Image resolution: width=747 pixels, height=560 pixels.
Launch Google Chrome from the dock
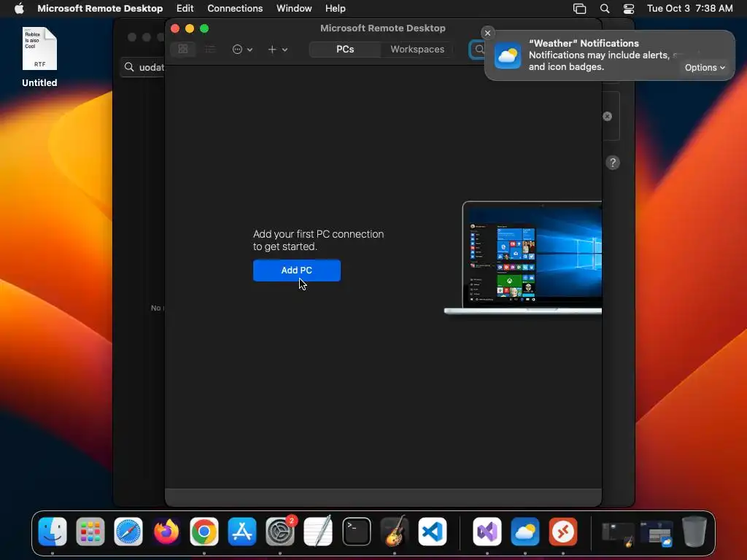point(204,532)
